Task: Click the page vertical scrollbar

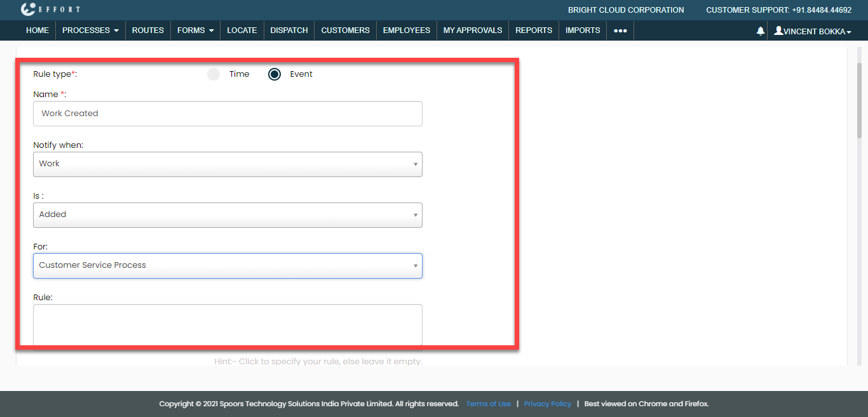Action: pos(859,102)
